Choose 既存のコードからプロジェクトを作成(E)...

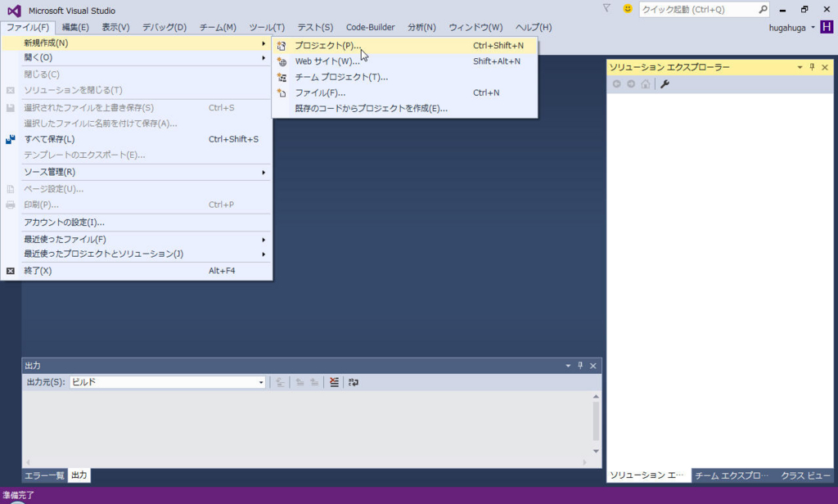click(x=404, y=109)
